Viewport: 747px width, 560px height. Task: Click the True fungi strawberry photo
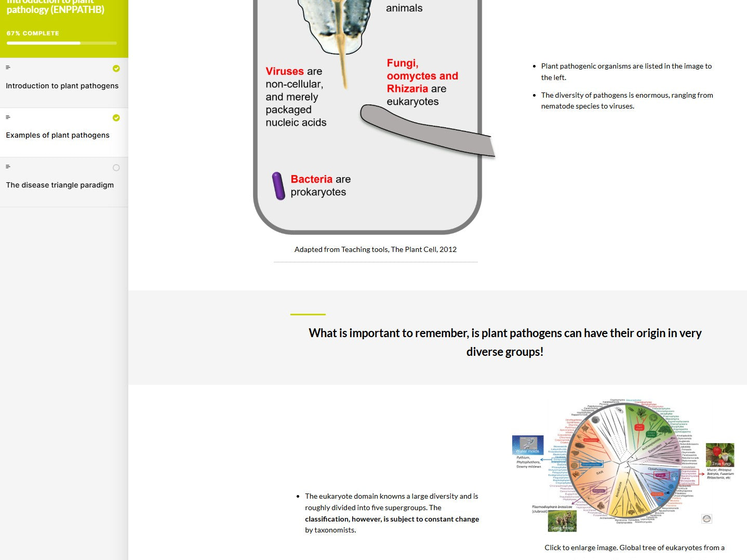(x=720, y=455)
